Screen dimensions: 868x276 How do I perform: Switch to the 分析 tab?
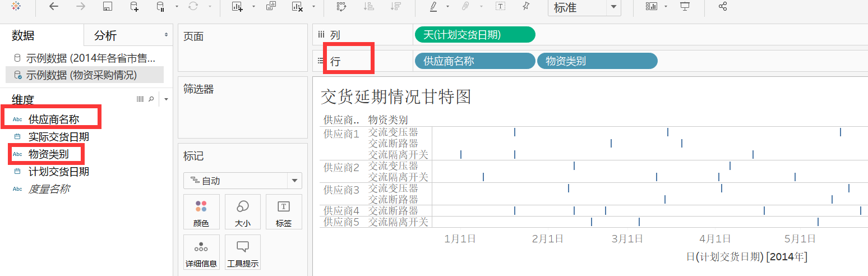click(x=105, y=36)
